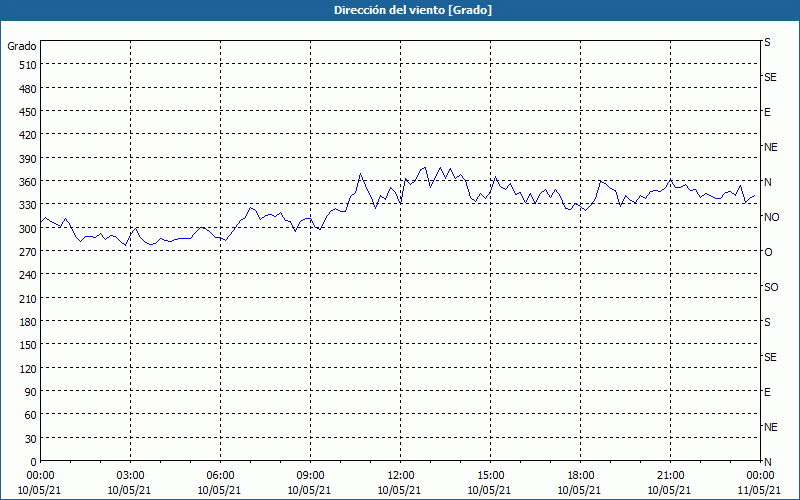
Task: Select the SO compass label
Action: 771,287
